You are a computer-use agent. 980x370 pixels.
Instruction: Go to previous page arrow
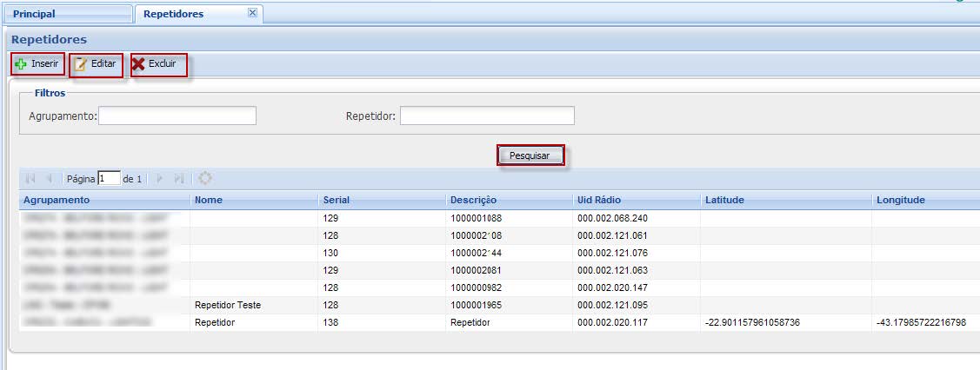tap(50, 179)
